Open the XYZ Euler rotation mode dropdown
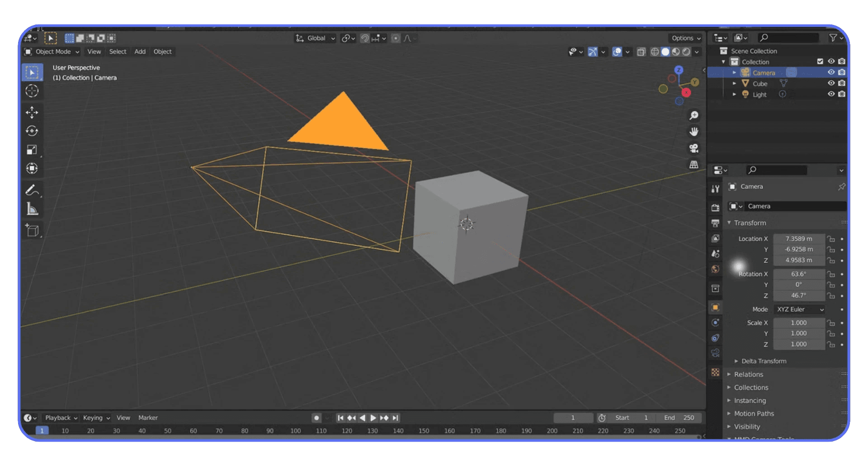868x467 pixels. (799, 309)
